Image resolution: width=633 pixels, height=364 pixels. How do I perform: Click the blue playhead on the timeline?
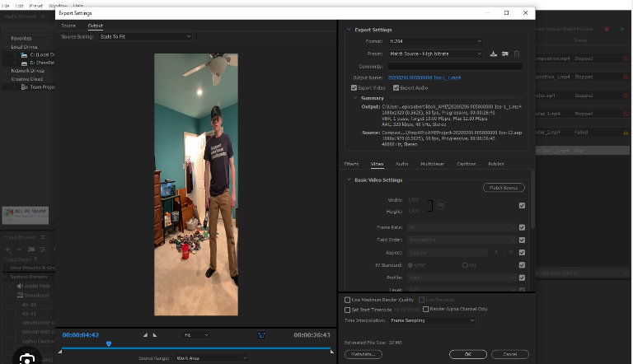point(108,344)
